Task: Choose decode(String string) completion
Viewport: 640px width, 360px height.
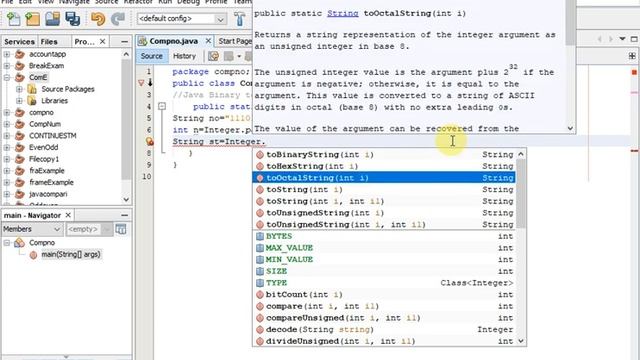Action: click(384, 329)
